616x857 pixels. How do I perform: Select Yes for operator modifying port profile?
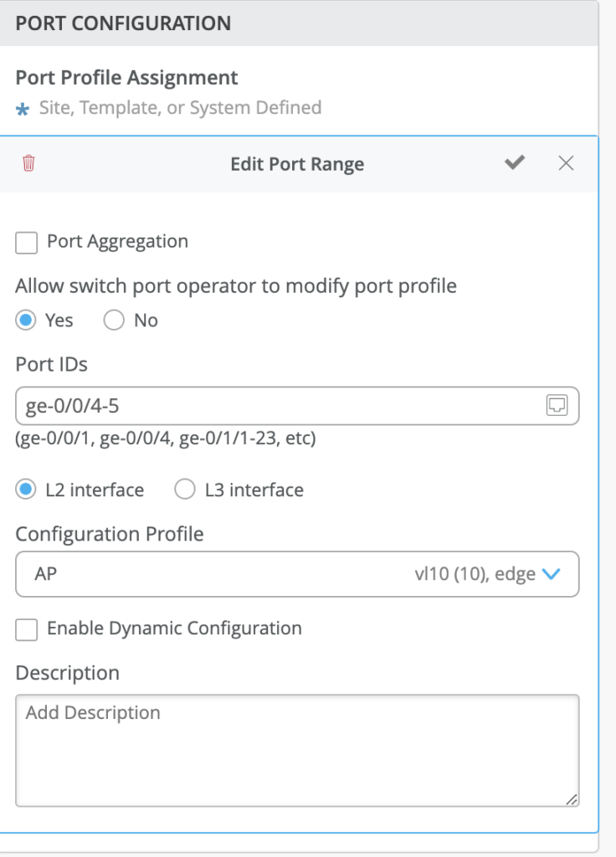(x=27, y=321)
